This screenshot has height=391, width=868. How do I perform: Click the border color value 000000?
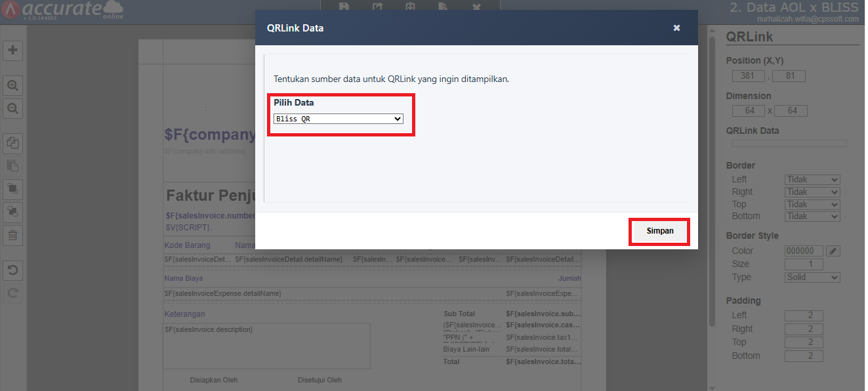[x=804, y=251]
